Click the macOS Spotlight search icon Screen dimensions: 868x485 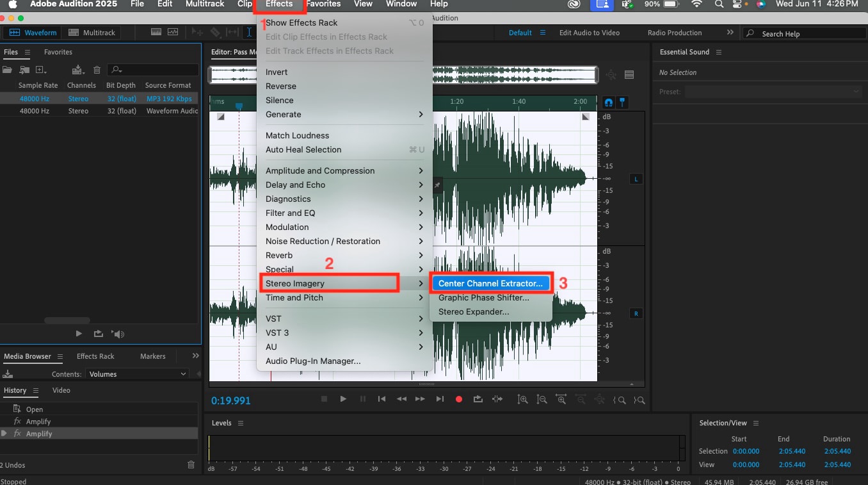click(x=719, y=4)
